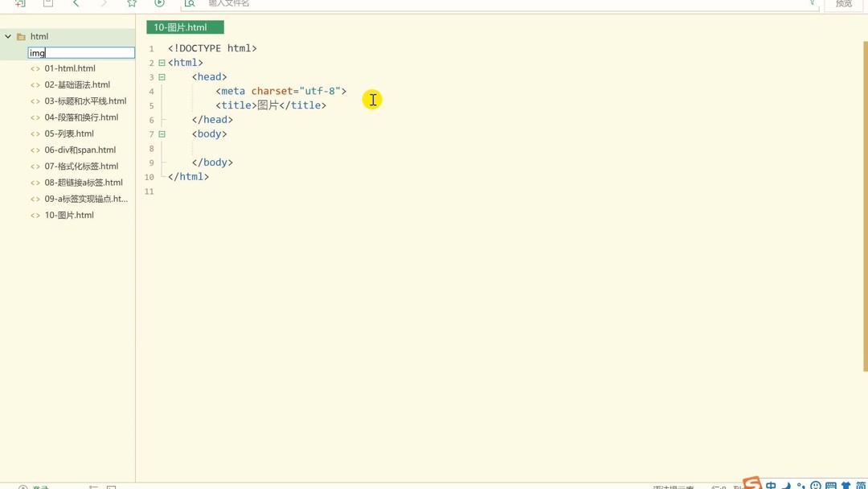The width and height of the screenshot is (868, 489).
Task: Click the 预览 preview button
Action: pyautogui.click(x=843, y=4)
